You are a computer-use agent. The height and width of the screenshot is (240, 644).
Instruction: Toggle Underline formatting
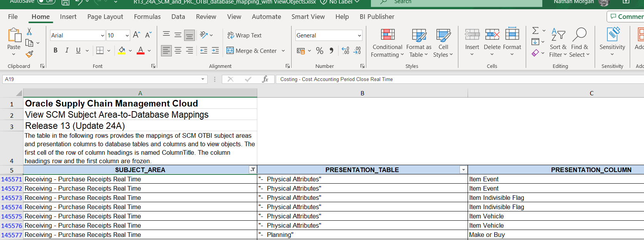click(x=78, y=51)
